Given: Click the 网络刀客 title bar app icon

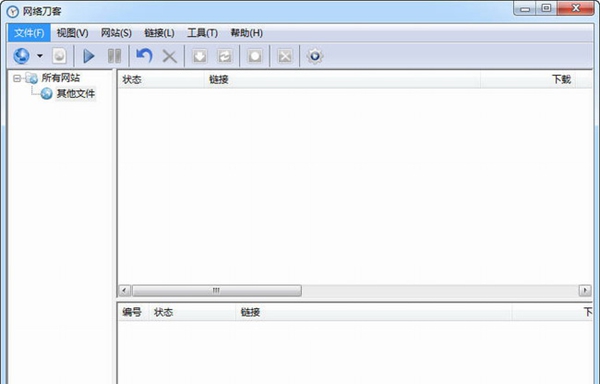Looking at the screenshot, I should (x=13, y=11).
